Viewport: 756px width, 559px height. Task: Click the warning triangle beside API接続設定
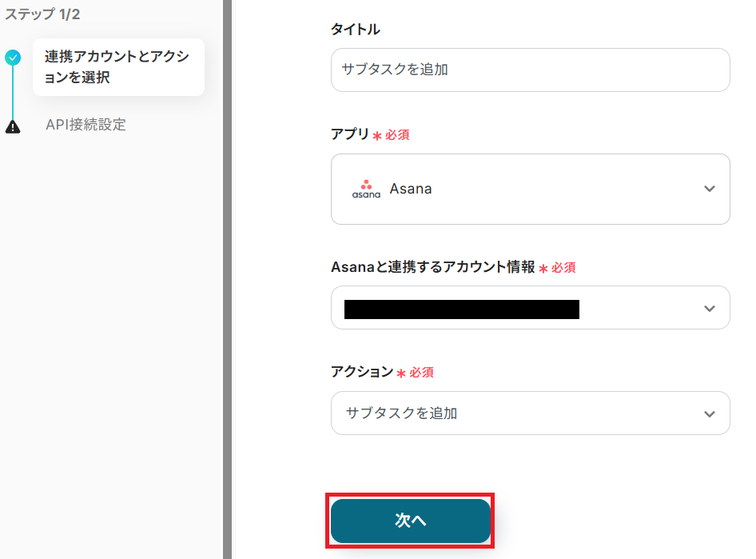coord(13,126)
